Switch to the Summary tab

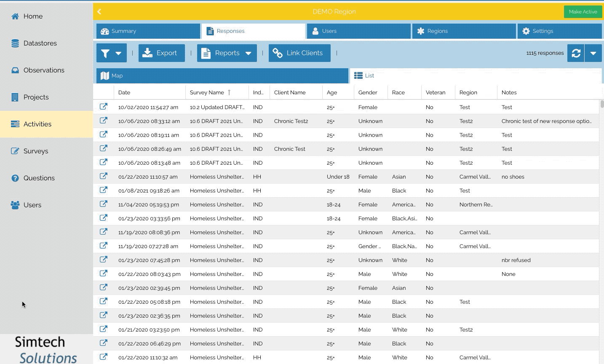coord(148,31)
